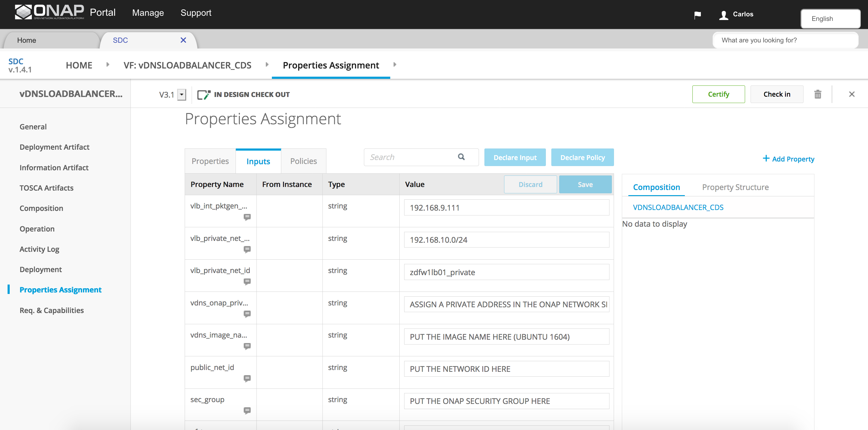Open the Manage menu
The width and height of the screenshot is (868, 430).
coord(148,13)
